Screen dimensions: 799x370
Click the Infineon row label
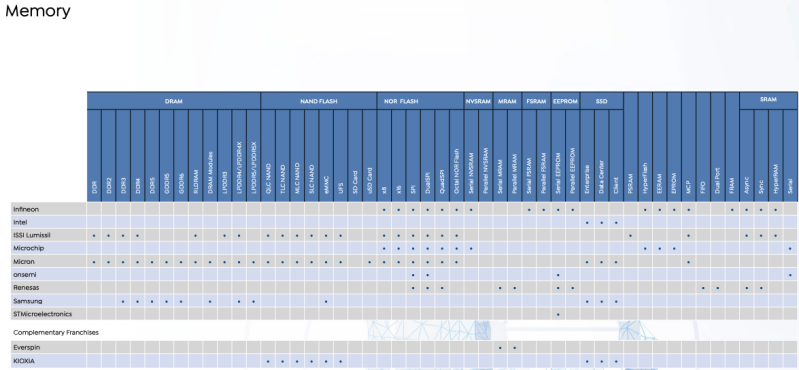[x=26, y=209]
